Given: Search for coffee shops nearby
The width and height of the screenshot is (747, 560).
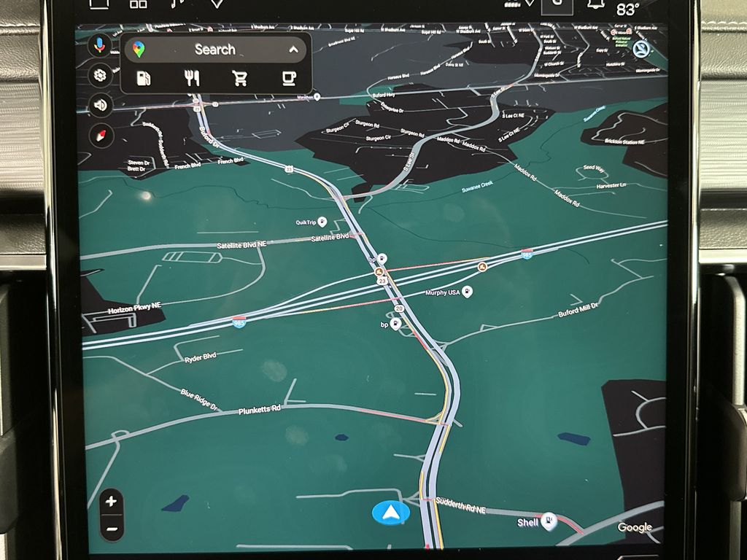Looking at the screenshot, I should (x=289, y=78).
